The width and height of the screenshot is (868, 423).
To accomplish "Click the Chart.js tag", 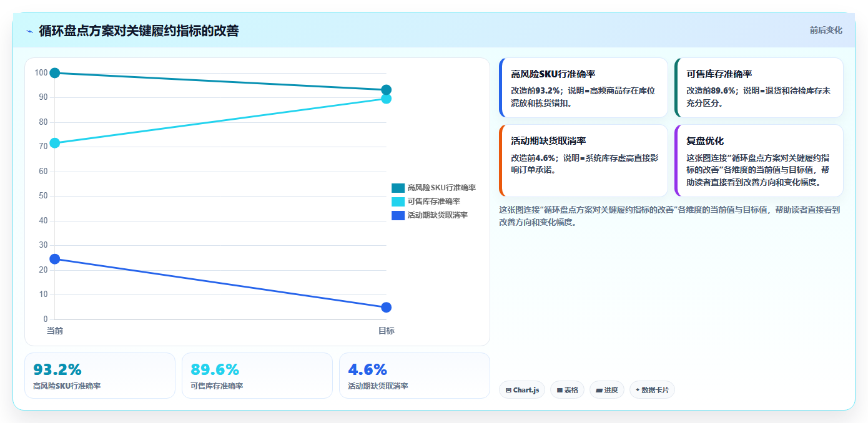I will pyautogui.click(x=522, y=390).
